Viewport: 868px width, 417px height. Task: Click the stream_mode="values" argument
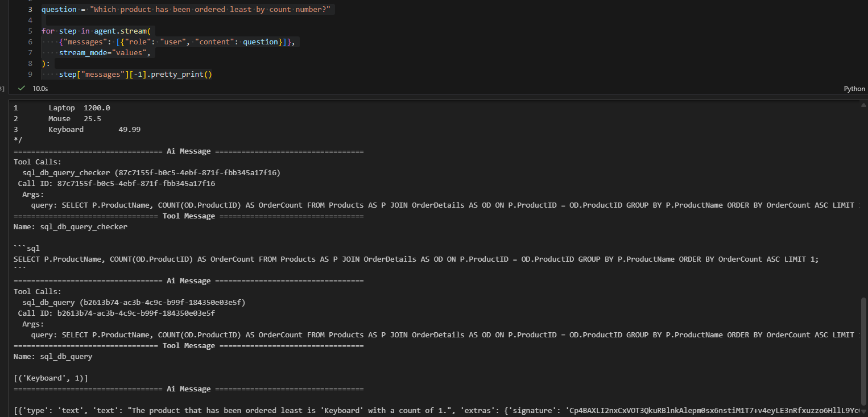click(106, 53)
